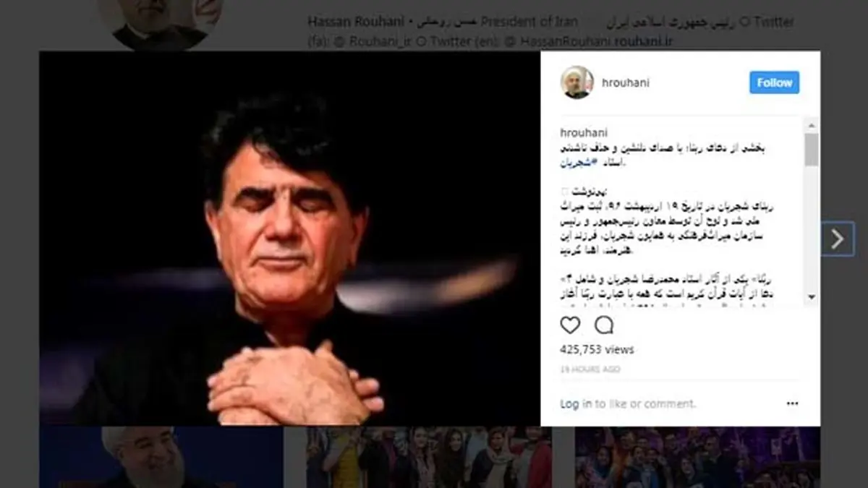Click the rouhani.ir website link in bio
868x488 pixels.
click(644, 41)
